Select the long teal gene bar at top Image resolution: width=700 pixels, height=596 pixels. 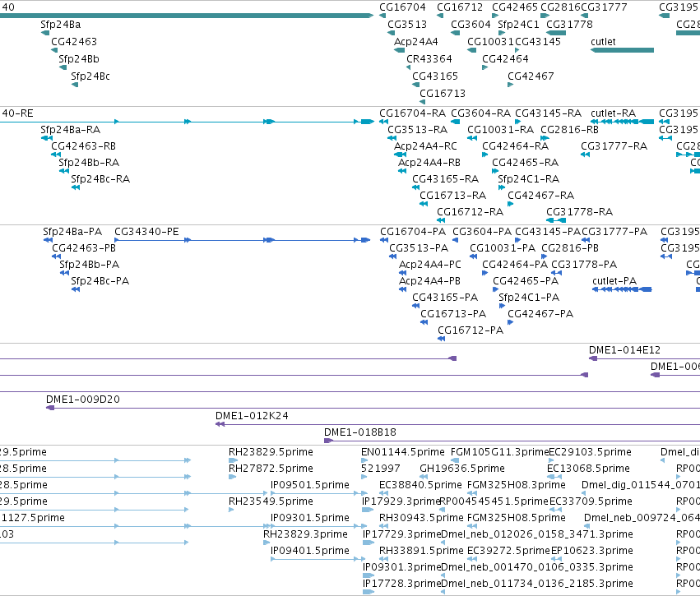(187, 16)
